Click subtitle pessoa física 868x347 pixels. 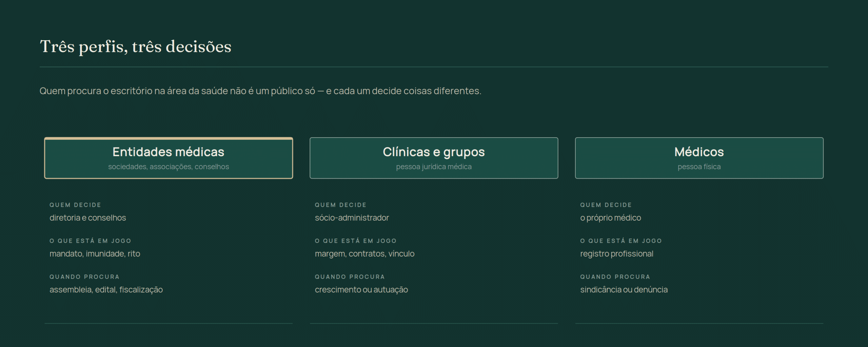coord(699,167)
